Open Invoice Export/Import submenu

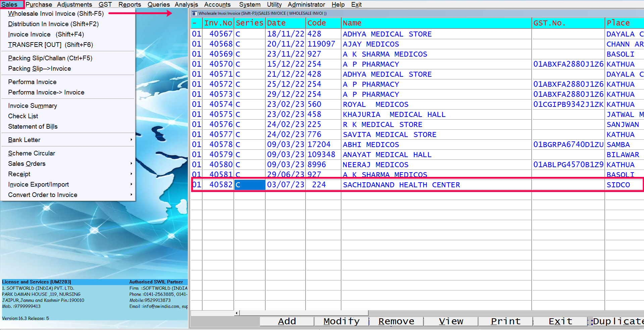tap(67, 184)
